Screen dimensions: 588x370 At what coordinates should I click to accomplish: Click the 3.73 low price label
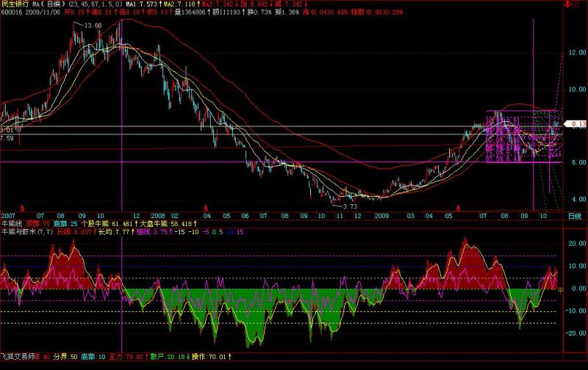[350, 207]
